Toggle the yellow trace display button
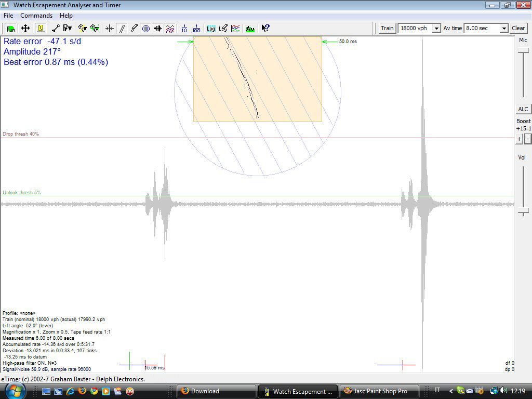 [41, 29]
